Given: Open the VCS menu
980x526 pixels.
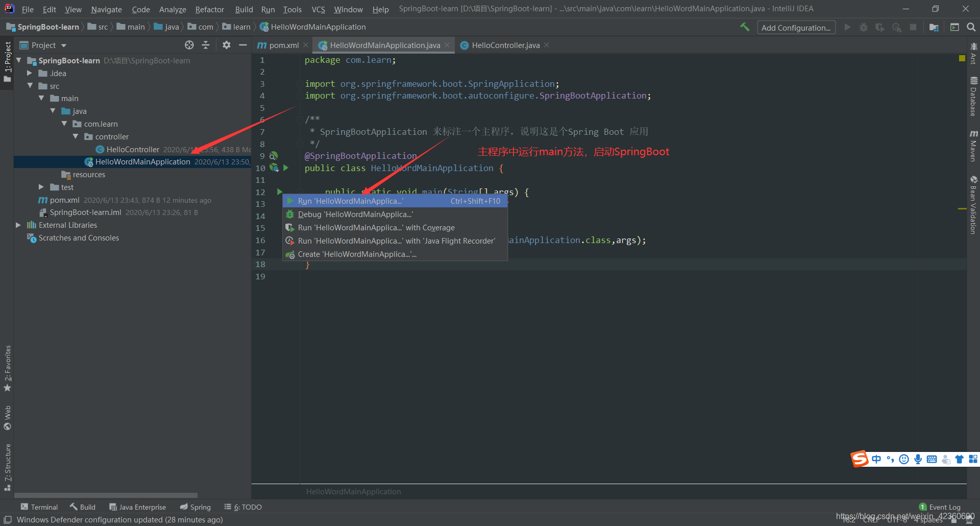Looking at the screenshot, I should [x=318, y=9].
